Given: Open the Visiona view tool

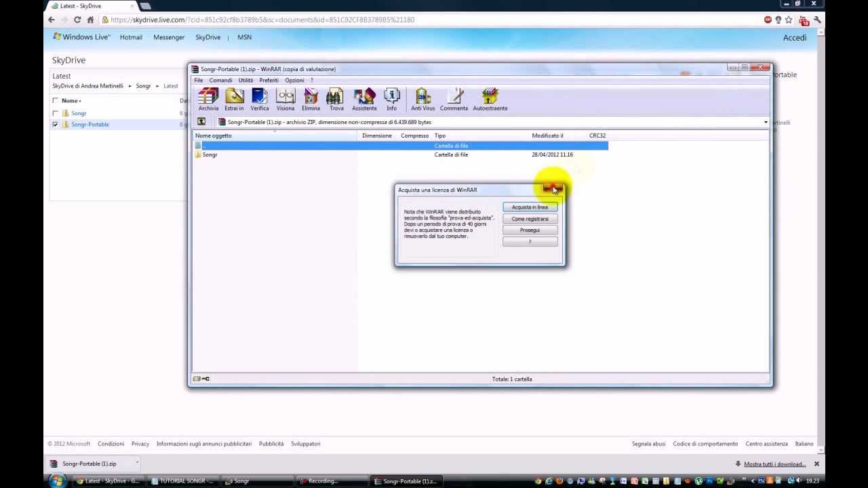Looking at the screenshot, I should (x=285, y=100).
